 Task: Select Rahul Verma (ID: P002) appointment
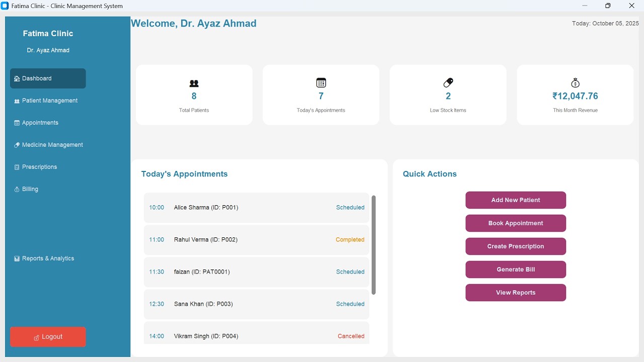(x=257, y=240)
